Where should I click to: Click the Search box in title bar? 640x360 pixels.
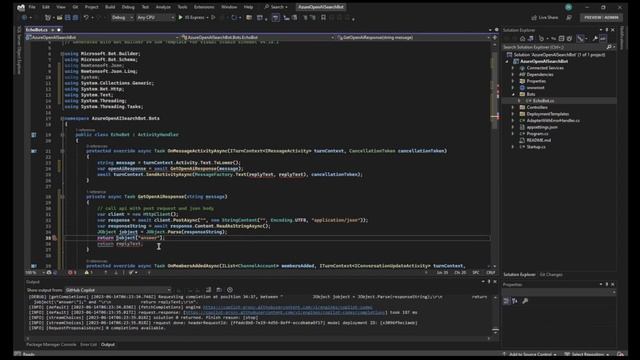coord(276,7)
